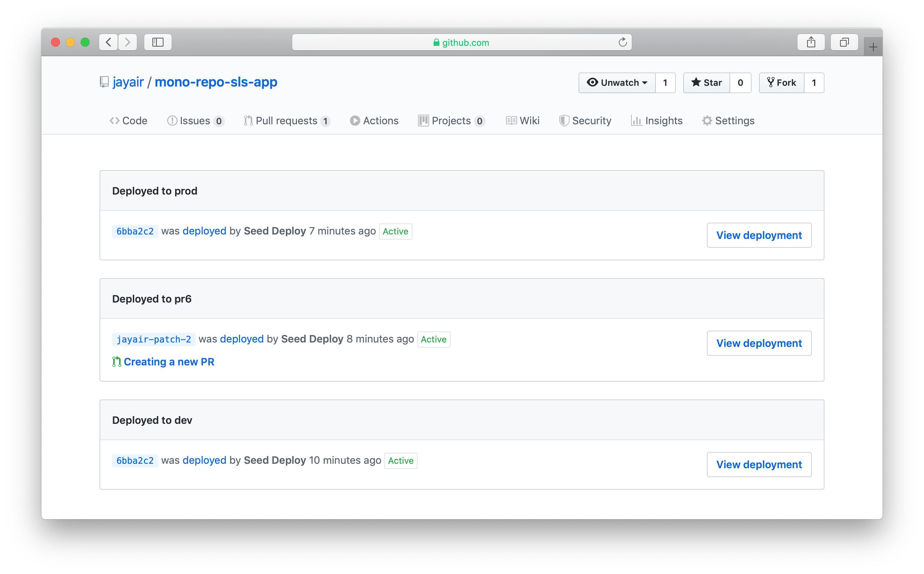
Task: Click the fork icon on the Fork button
Action: [x=770, y=82]
